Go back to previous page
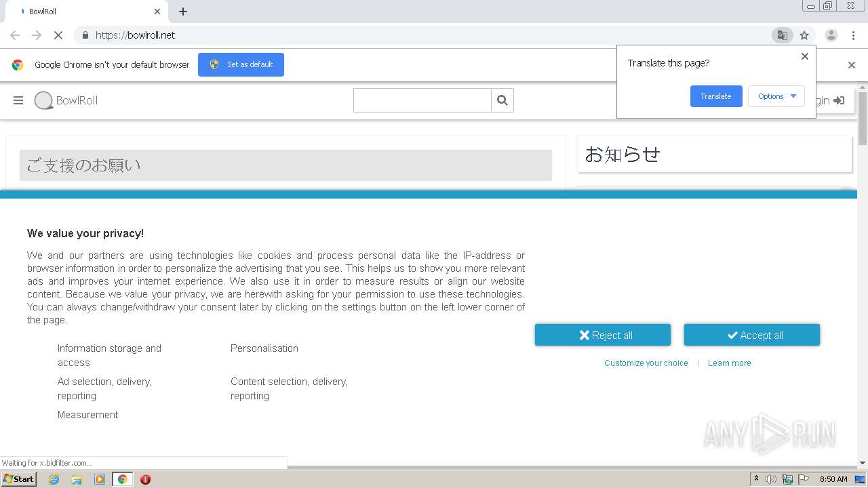 (15, 35)
